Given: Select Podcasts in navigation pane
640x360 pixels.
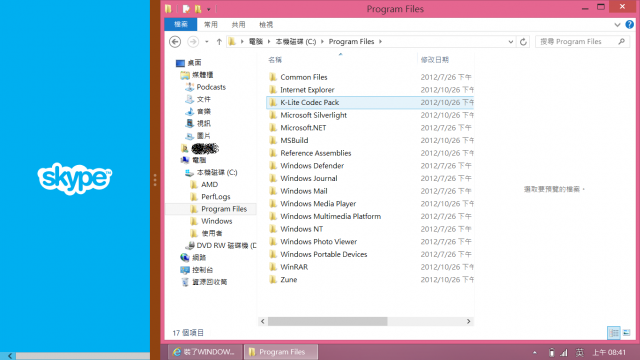Looking at the screenshot, I should 206,87.
